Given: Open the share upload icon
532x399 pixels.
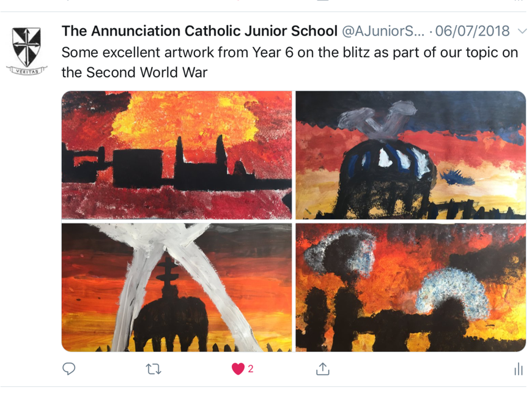Looking at the screenshot, I should (x=323, y=369).
